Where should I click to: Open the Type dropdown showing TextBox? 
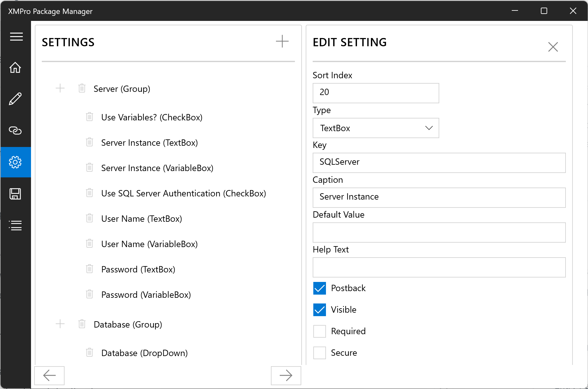tap(376, 128)
